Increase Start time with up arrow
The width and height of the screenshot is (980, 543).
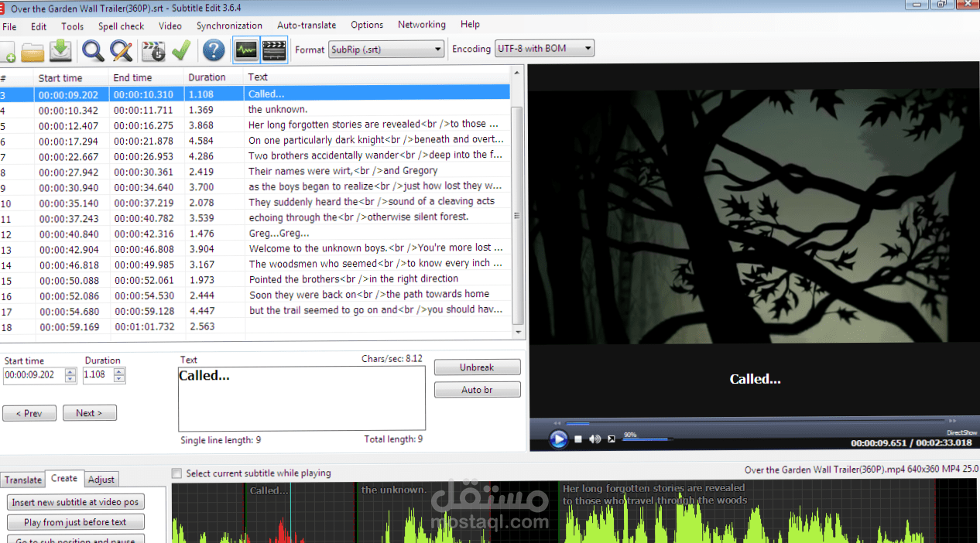tap(70, 372)
